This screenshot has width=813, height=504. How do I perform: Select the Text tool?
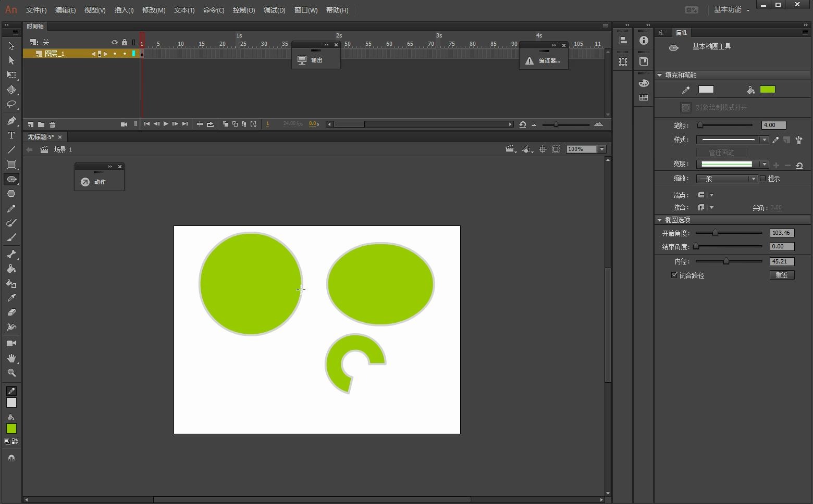tap(11, 135)
